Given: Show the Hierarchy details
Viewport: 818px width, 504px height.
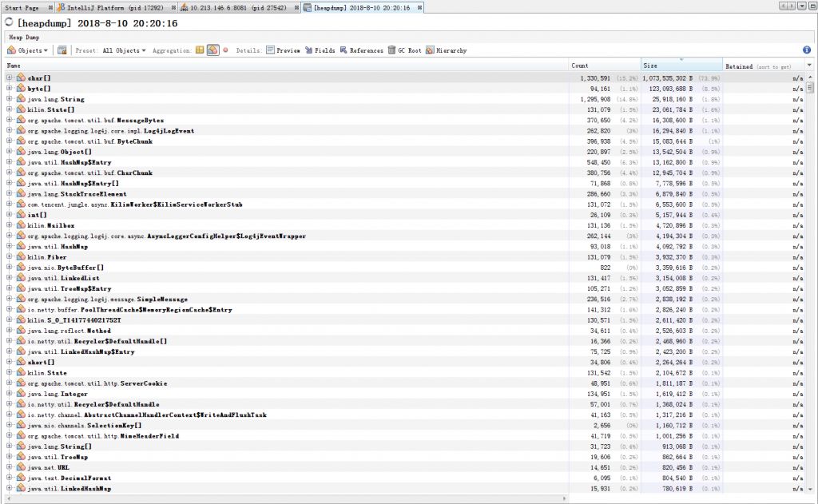Looking at the screenshot, I should point(447,50).
